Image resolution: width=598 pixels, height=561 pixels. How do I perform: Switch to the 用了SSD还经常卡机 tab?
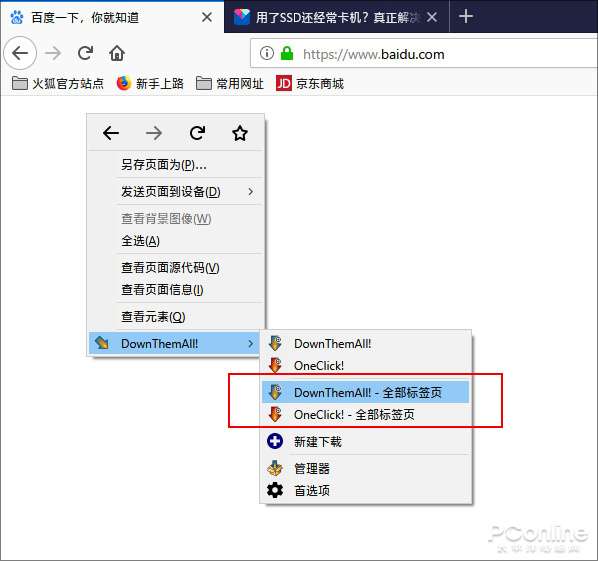(337, 17)
